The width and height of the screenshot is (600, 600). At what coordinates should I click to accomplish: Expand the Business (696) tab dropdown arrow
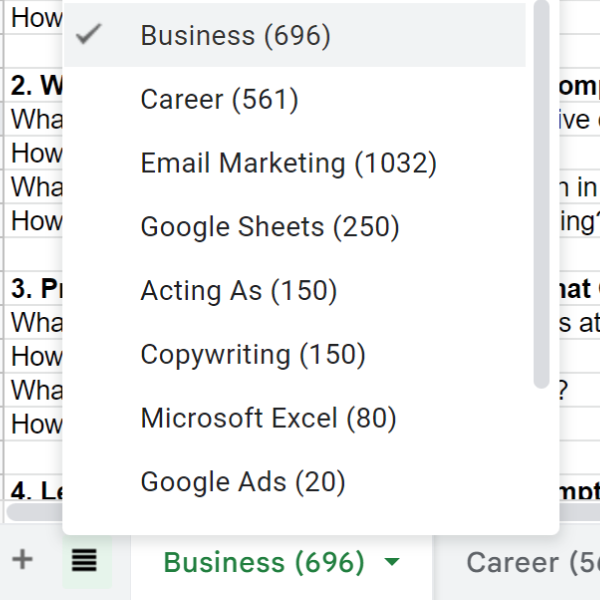(392, 562)
